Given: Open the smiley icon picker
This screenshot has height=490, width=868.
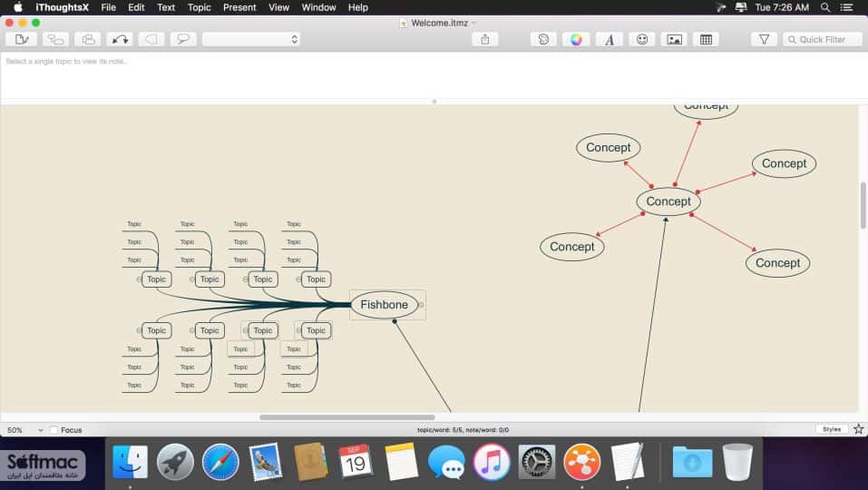Looking at the screenshot, I should [641, 39].
